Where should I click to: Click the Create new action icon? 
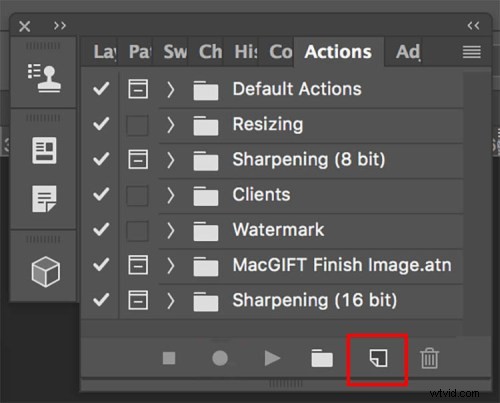point(379,358)
